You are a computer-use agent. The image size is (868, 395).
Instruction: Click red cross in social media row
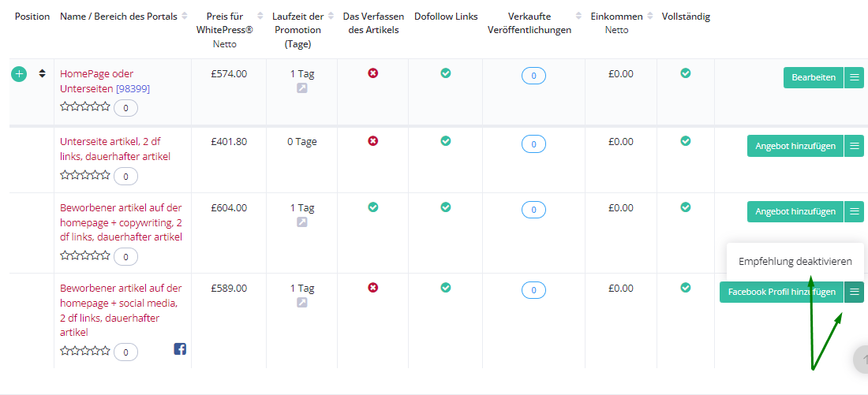(373, 288)
